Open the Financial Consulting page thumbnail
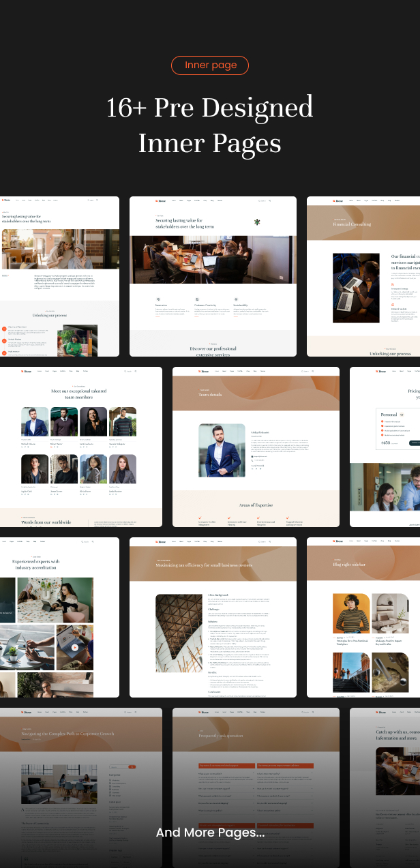 (x=363, y=276)
